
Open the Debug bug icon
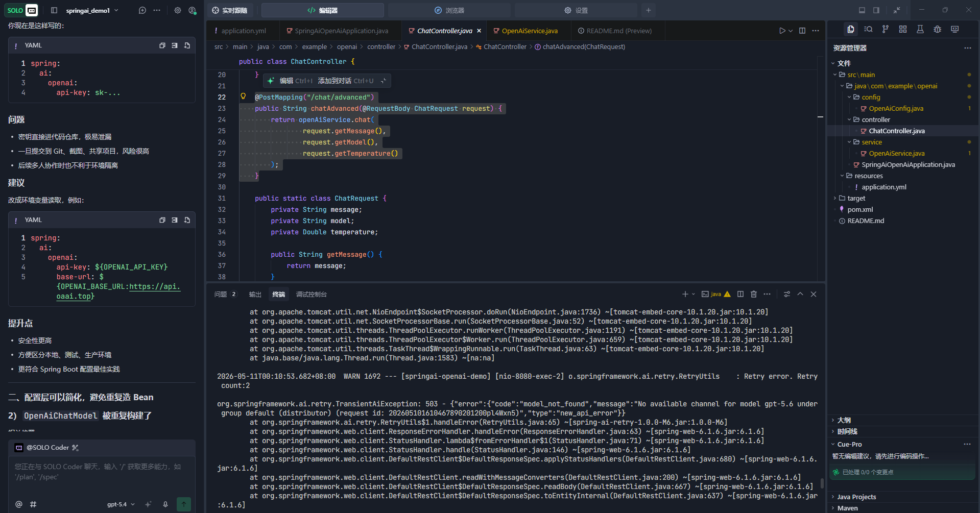[x=938, y=30]
